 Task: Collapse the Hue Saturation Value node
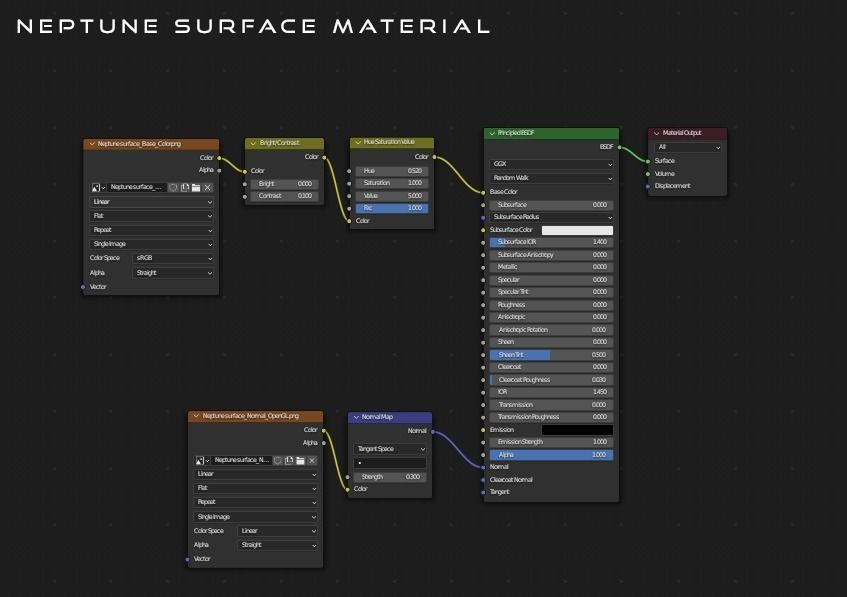[x=358, y=142]
